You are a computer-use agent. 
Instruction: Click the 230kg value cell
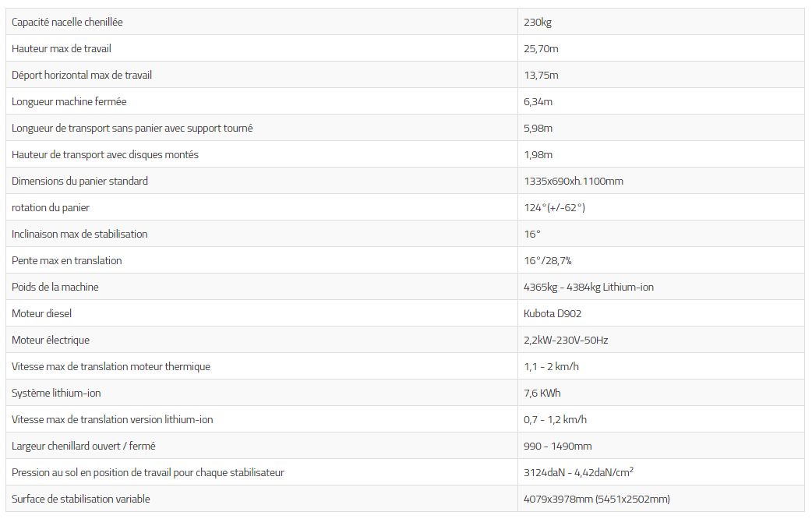tap(538, 22)
